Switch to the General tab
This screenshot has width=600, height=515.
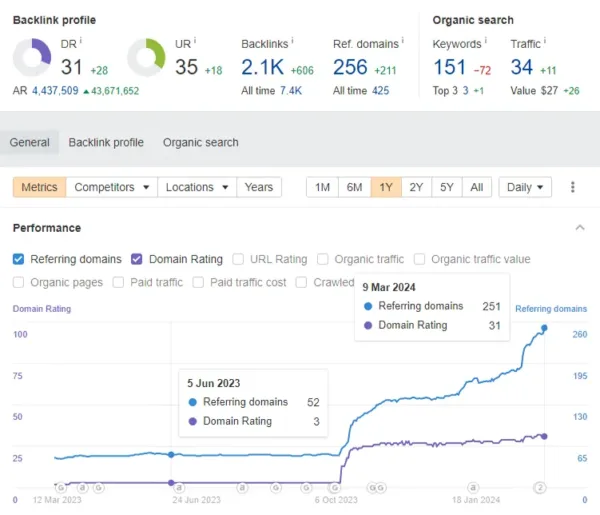pos(29,142)
